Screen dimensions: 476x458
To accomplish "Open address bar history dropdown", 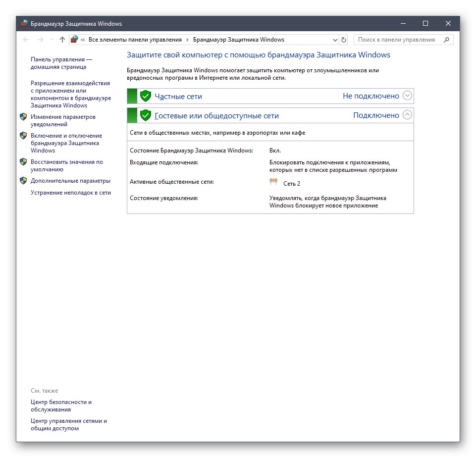I will click(x=335, y=40).
